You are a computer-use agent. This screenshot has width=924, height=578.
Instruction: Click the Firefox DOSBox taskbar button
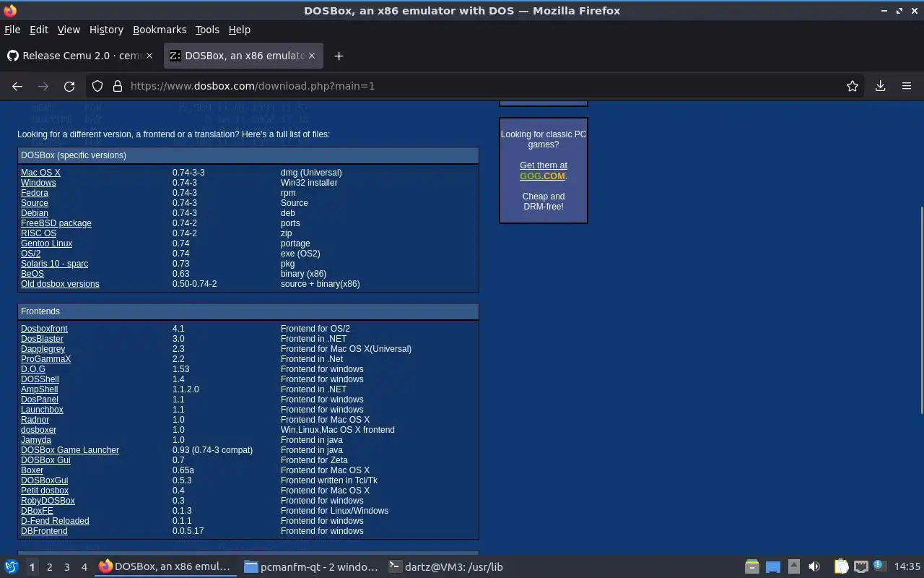[x=166, y=567]
